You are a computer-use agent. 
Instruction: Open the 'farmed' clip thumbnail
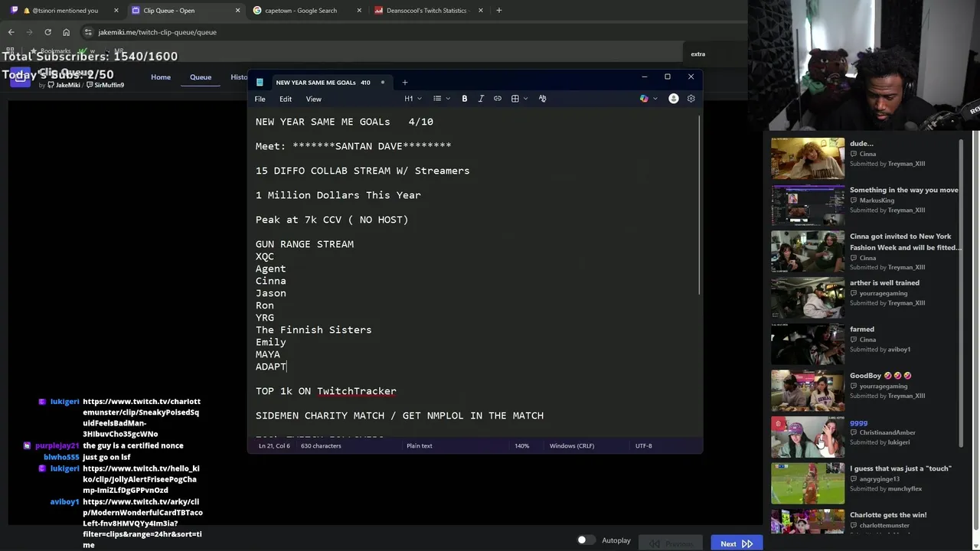coord(808,344)
